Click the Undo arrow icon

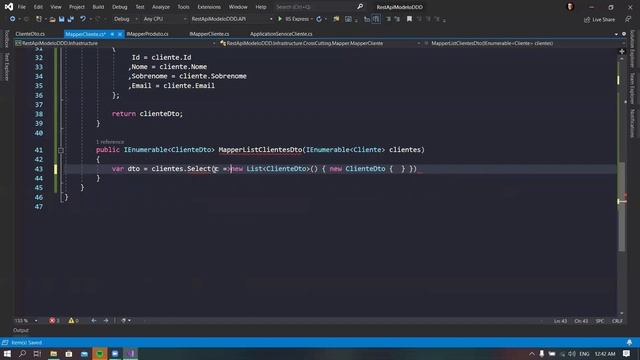[83, 19]
